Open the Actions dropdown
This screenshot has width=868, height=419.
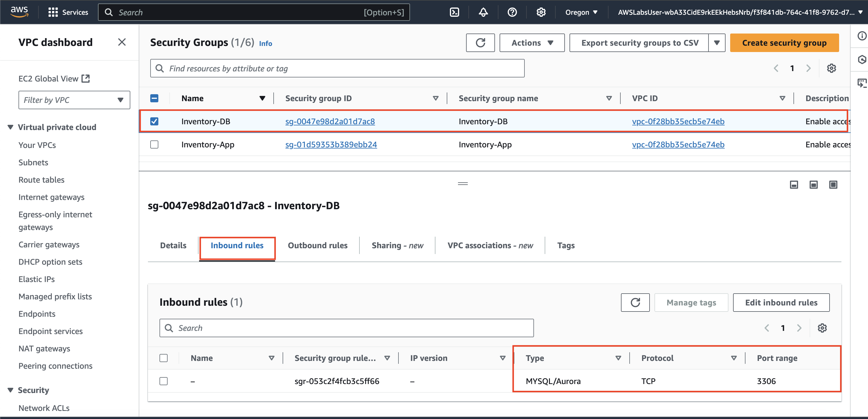[532, 43]
